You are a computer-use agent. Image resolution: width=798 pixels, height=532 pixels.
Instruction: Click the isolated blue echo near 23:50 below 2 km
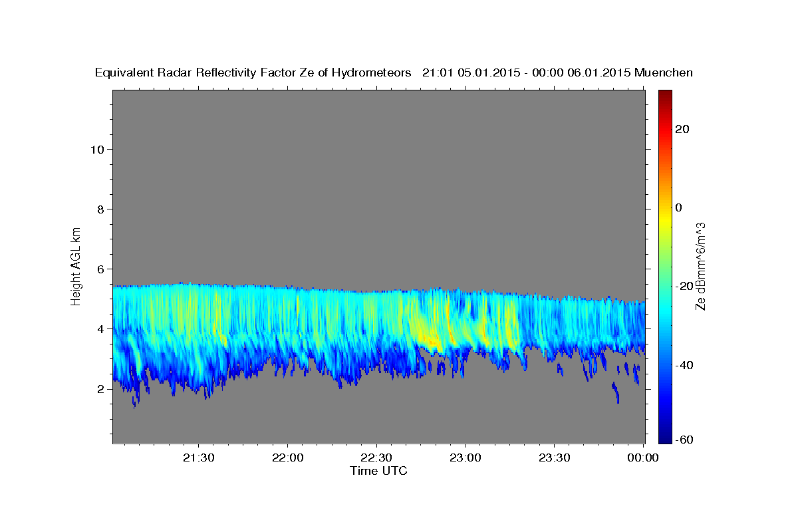(616, 393)
